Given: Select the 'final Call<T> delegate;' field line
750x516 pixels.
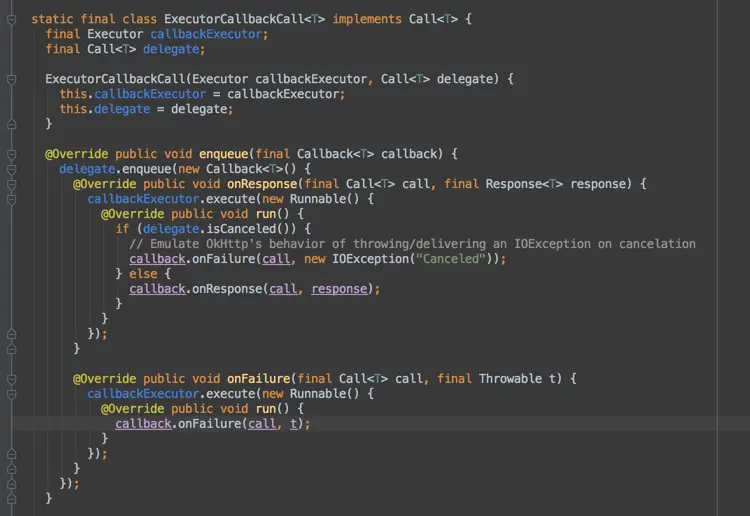Looking at the screenshot, I should (125, 49).
